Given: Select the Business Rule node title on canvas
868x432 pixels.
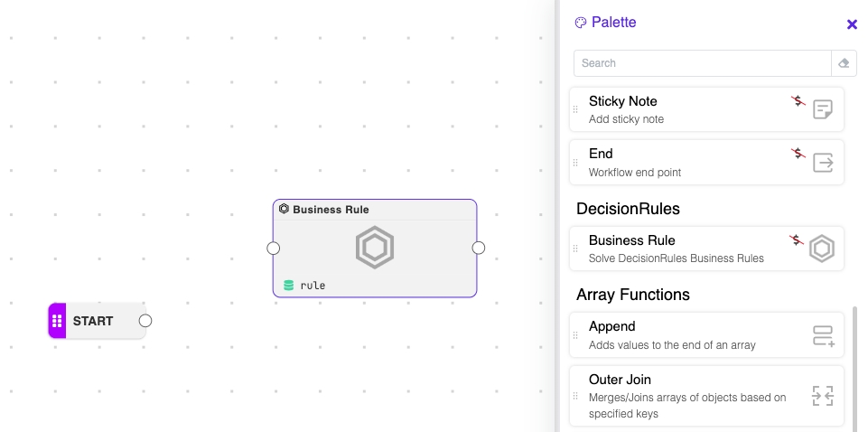Looking at the screenshot, I should [x=331, y=210].
